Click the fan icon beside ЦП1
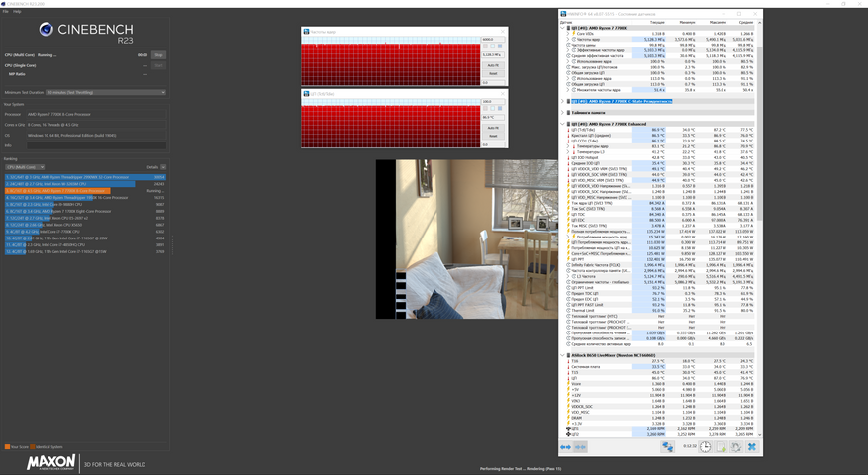868x475 pixels. point(568,428)
